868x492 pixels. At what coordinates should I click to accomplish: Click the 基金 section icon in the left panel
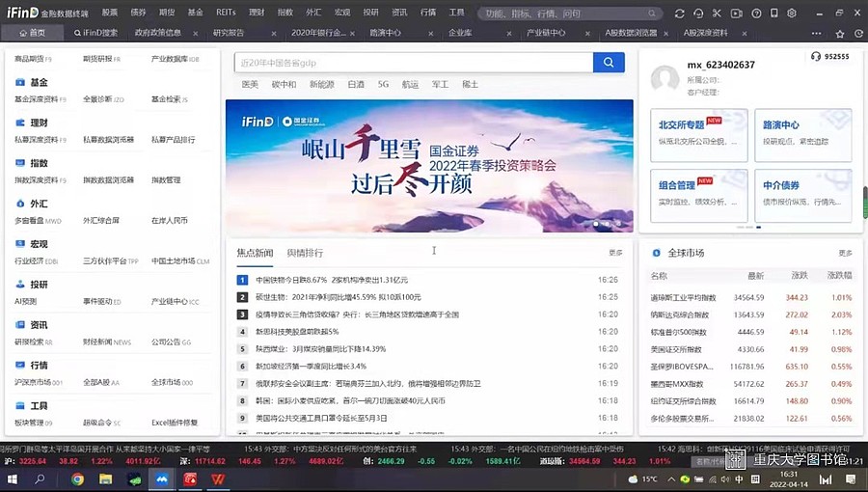[x=20, y=82]
